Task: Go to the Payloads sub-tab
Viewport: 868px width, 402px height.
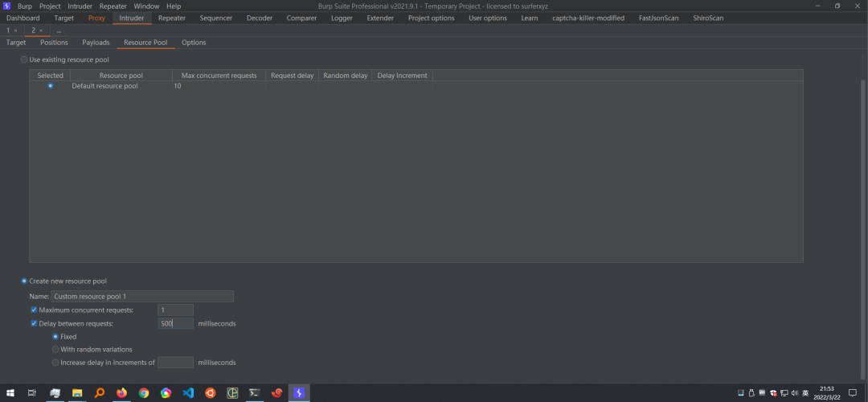Action: tap(96, 43)
